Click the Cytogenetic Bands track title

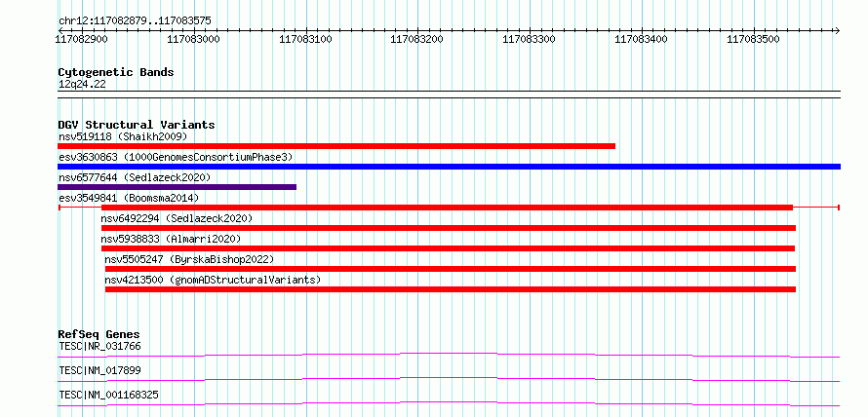coord(116,72)
